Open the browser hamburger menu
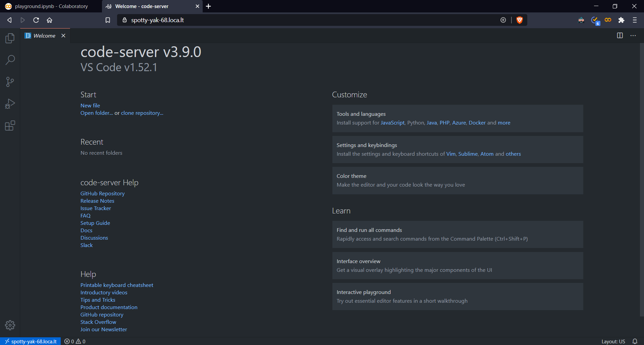This screenshot has width=644, height=345. point(635,20)
